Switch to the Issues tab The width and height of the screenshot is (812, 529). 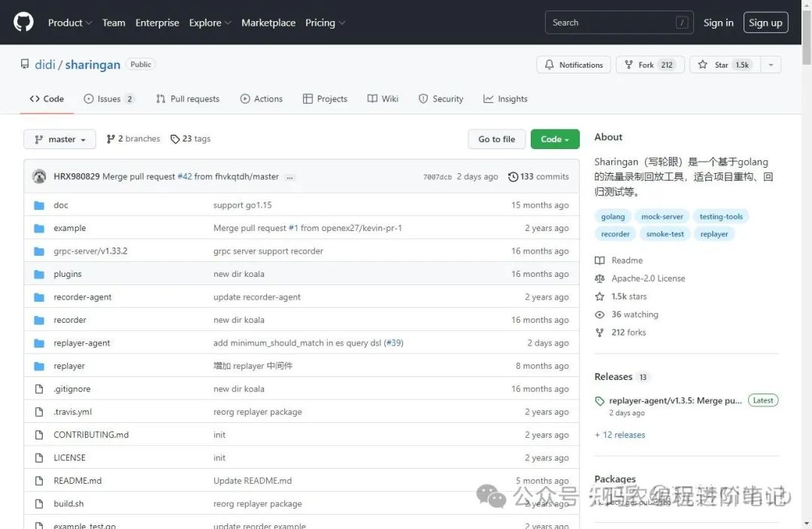click(x=109, y=99)
